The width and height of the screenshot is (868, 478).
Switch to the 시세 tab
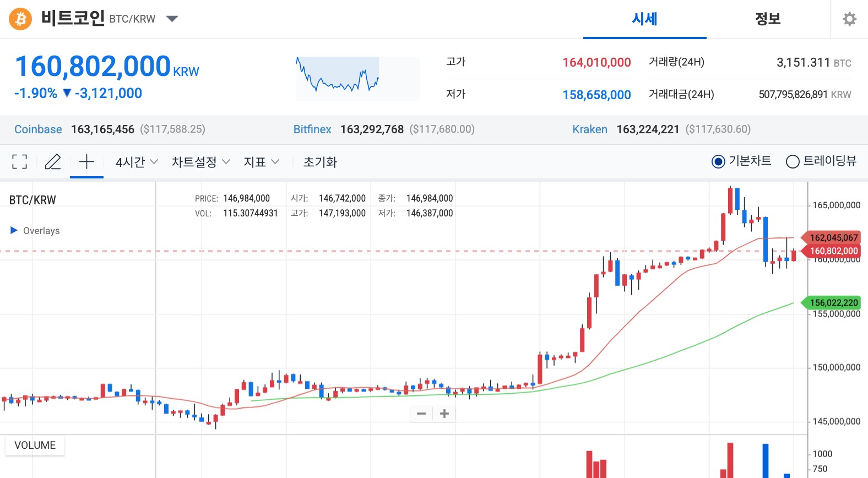pos(644,19)
